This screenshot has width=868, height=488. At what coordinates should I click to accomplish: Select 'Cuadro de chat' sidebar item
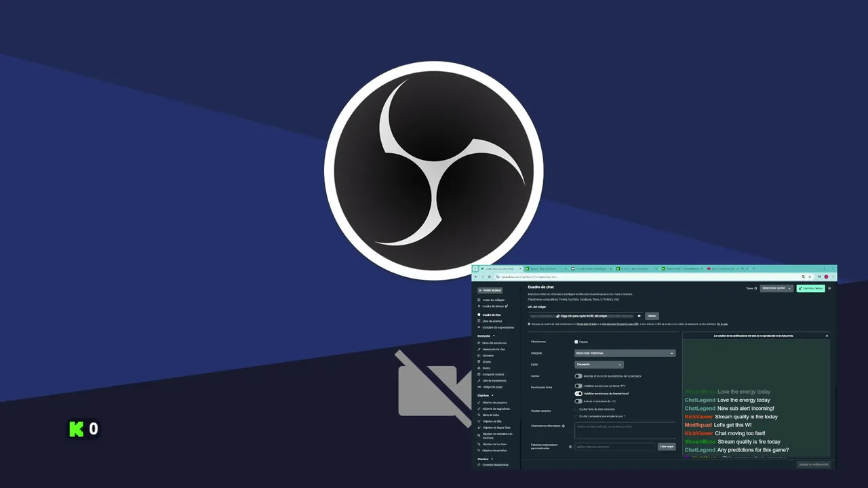(x=490, y=314)
